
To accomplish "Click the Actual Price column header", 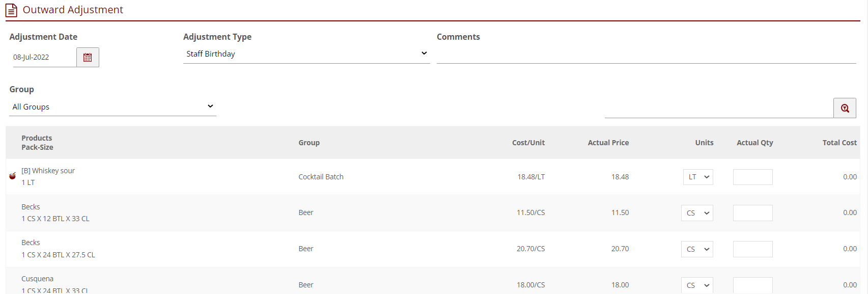I will [x=608, y=143].
